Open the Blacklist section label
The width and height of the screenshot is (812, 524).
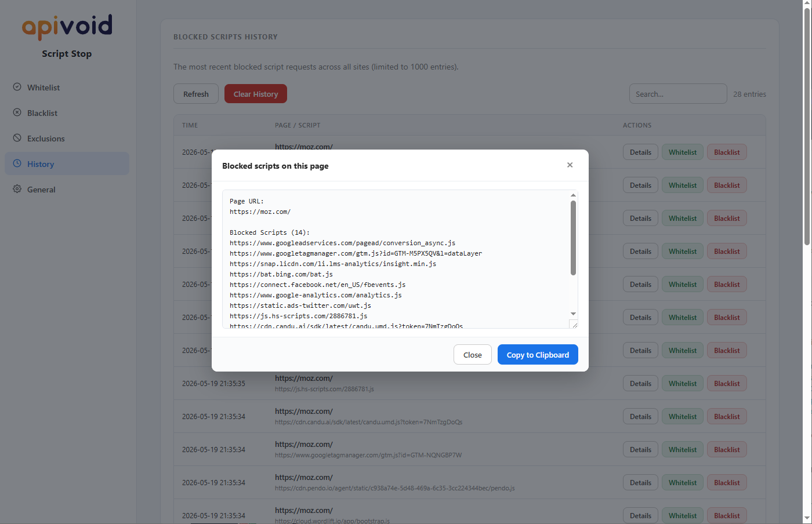(42, 113)
